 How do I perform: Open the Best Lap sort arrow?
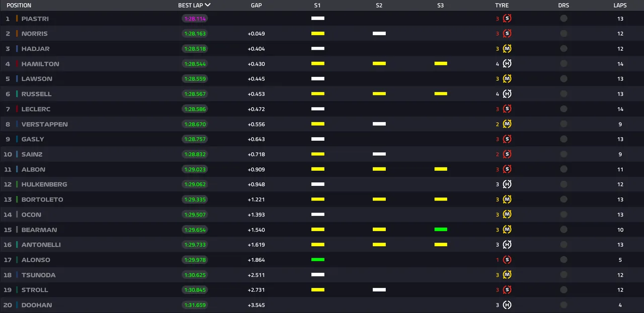tap(208, 5)
